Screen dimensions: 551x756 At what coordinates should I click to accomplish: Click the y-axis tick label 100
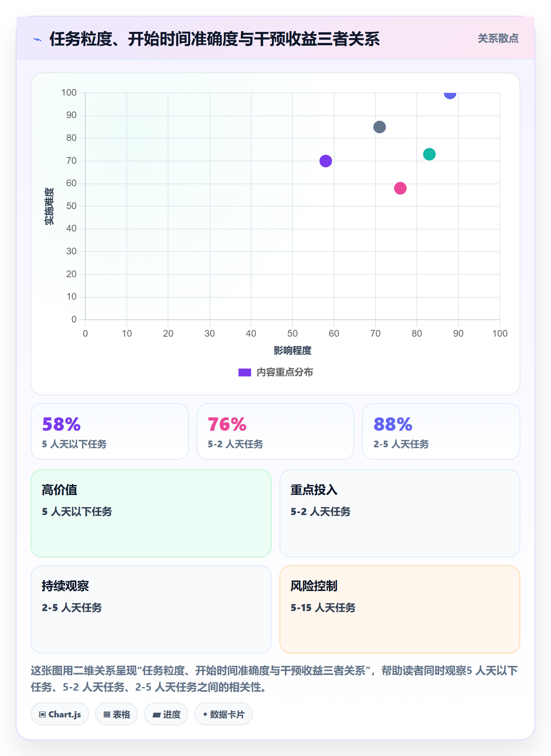tap(69, 93)
